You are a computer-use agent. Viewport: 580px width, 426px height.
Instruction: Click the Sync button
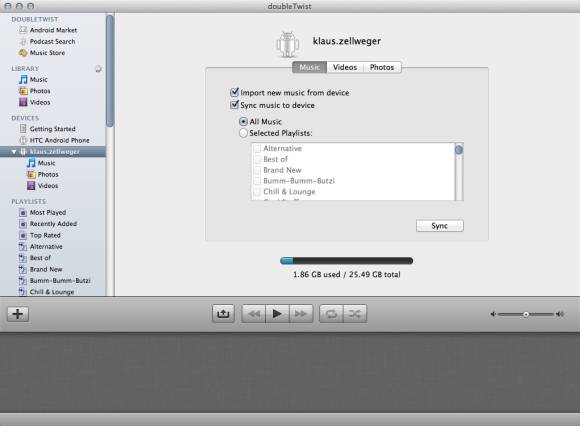439,226
